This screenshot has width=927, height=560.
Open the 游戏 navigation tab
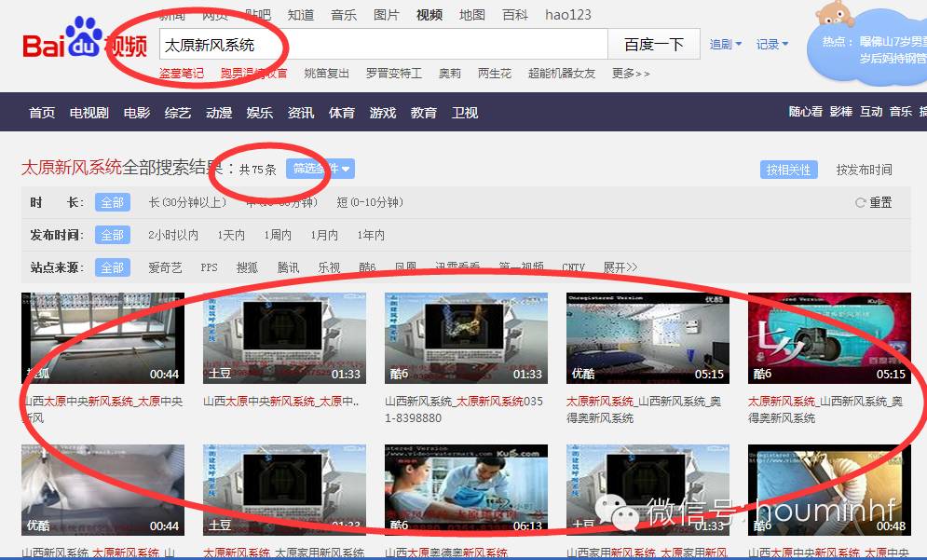(x=383, y=113)
